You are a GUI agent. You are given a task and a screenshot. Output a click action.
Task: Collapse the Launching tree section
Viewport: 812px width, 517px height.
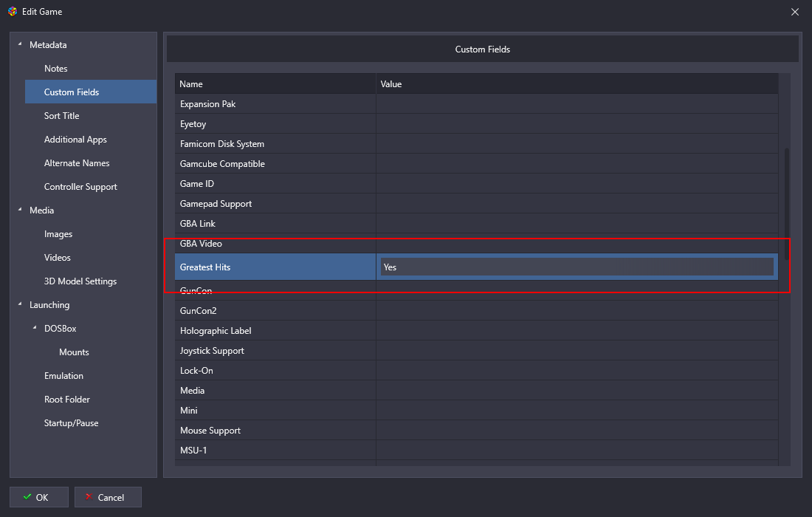[20, 304]
